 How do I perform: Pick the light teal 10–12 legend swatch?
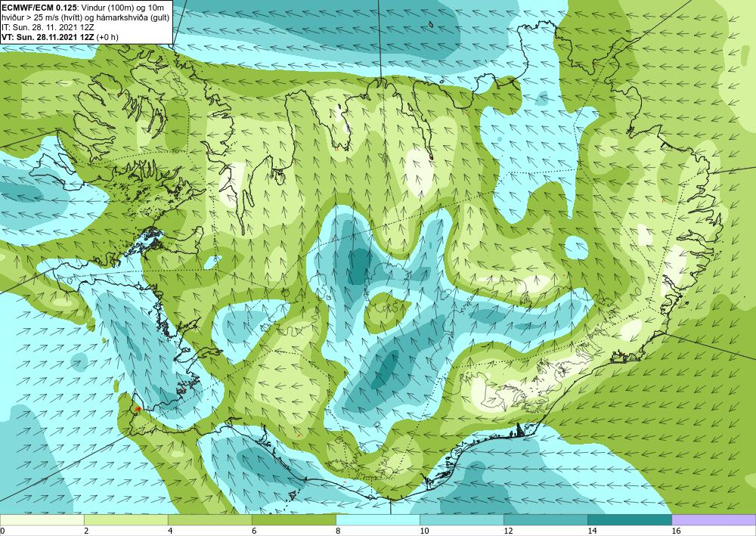tap(462, 519)
